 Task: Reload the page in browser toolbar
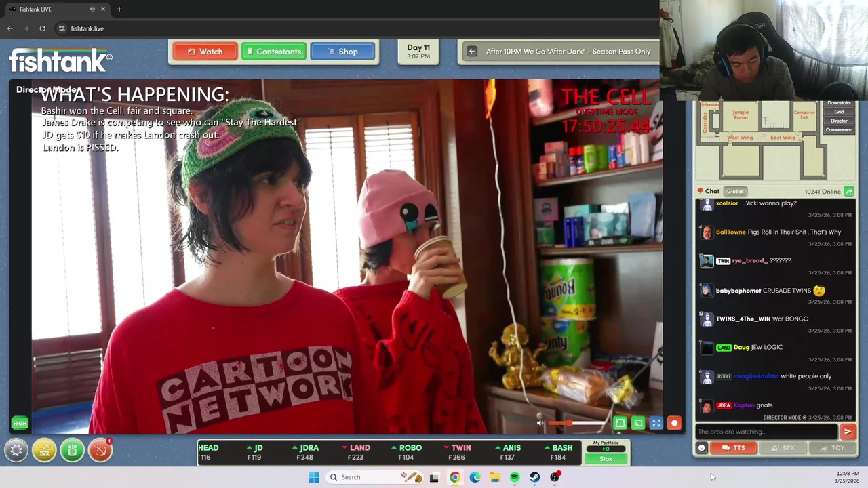[42, 28]
